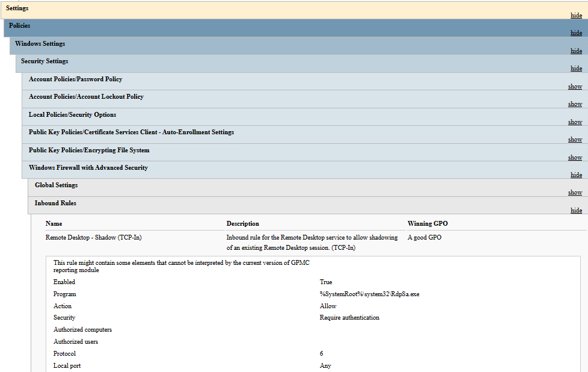Expand Certificate Services Client Auto-Enrollment Settings
The image size is (588, 372).
point(575,140)
